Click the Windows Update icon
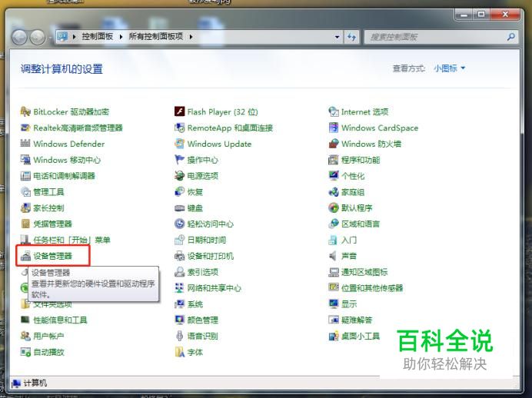532x398 pixels. point(179,144)
